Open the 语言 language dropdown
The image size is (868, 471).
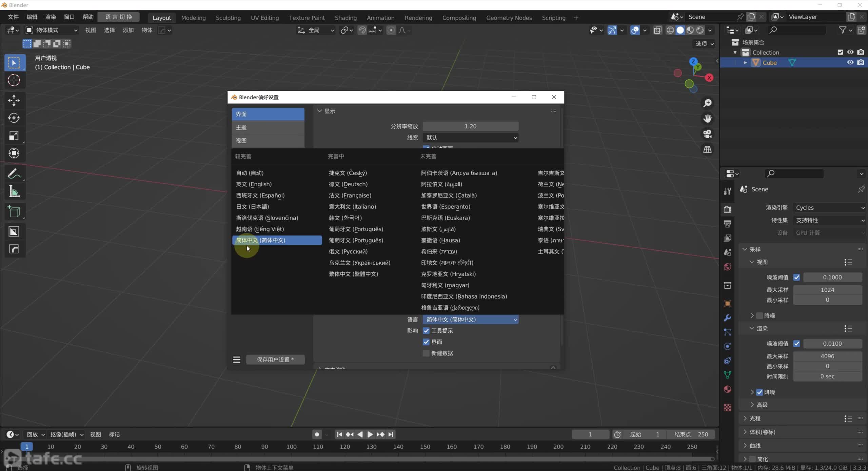(471, 320)
